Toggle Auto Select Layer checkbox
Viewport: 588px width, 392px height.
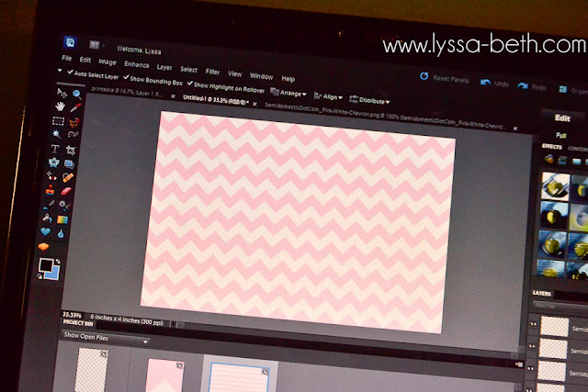point(70,72)
